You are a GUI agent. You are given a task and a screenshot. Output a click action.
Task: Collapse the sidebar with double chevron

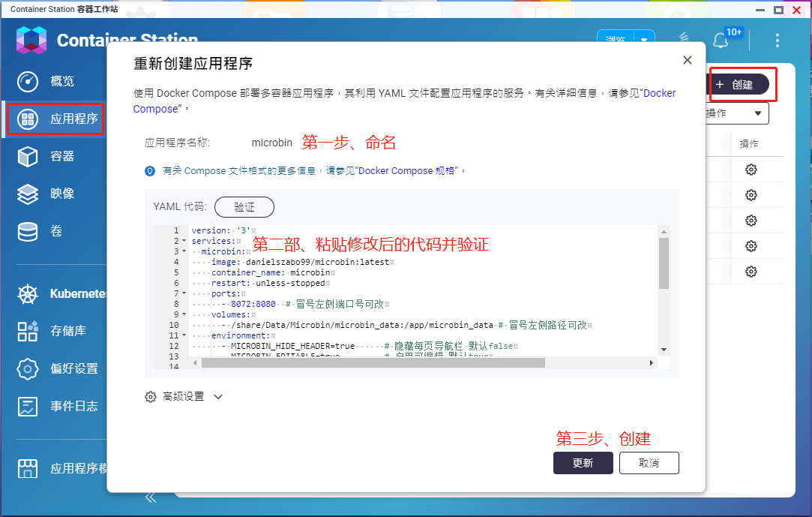click(151, 497)
